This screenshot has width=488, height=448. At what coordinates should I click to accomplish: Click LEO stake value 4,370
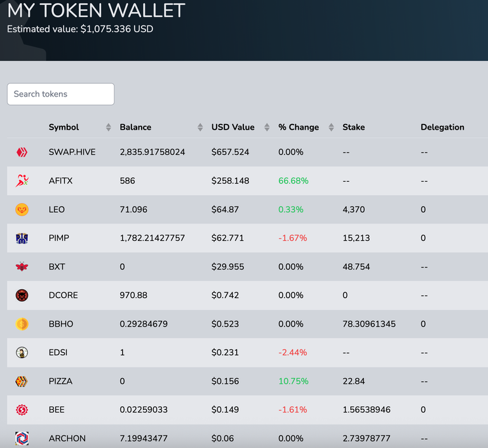click(353, 210)
